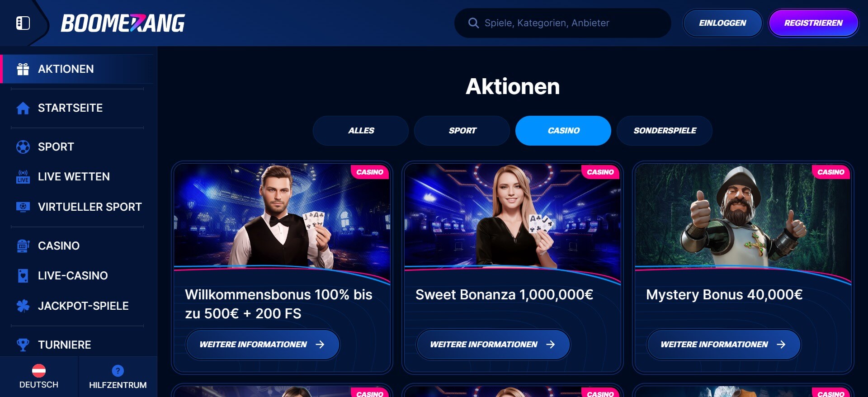868x397 pixels.
Task: Click the slot machine Casino icon
Action: [23, 246]
